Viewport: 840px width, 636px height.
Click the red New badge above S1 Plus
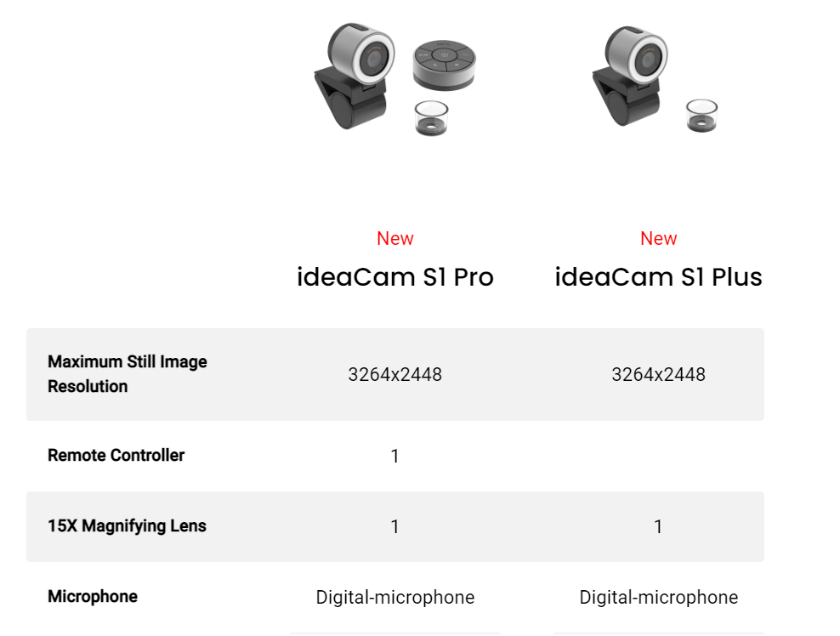point(658,238)
